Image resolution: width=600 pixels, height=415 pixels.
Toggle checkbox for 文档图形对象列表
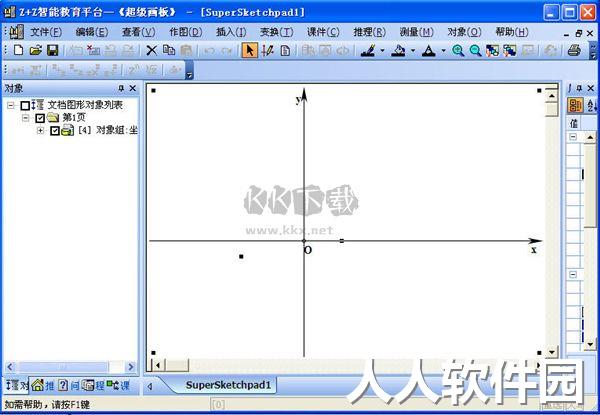(25, 105)
